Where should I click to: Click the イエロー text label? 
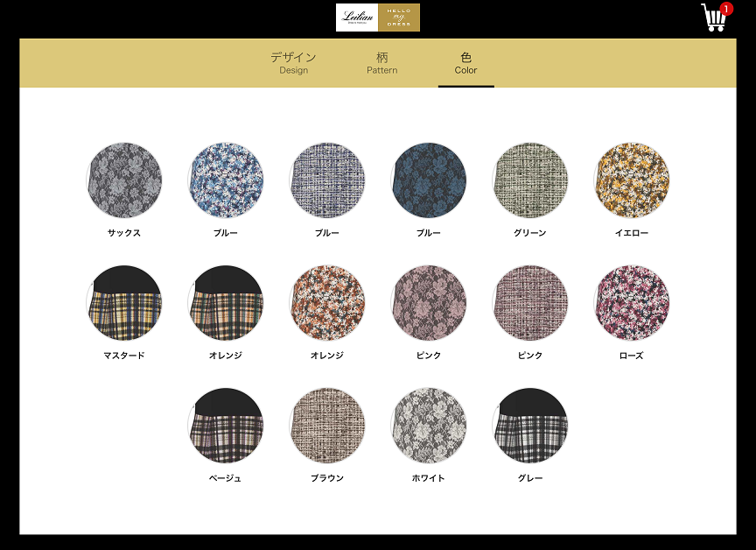pos(632,233)
